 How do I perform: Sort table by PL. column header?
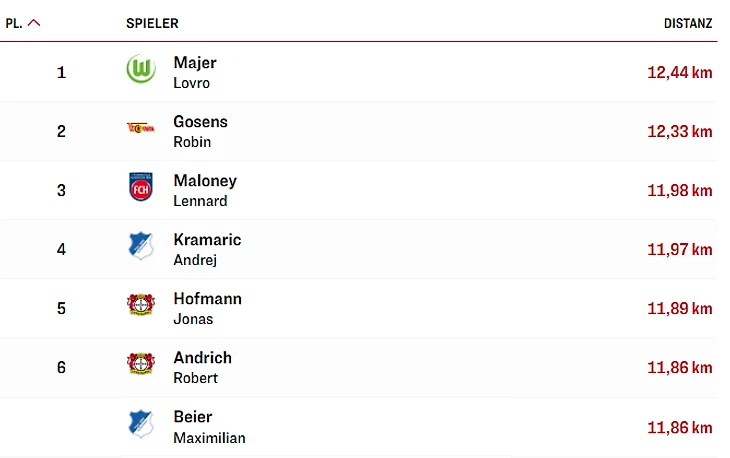point(14,23)
